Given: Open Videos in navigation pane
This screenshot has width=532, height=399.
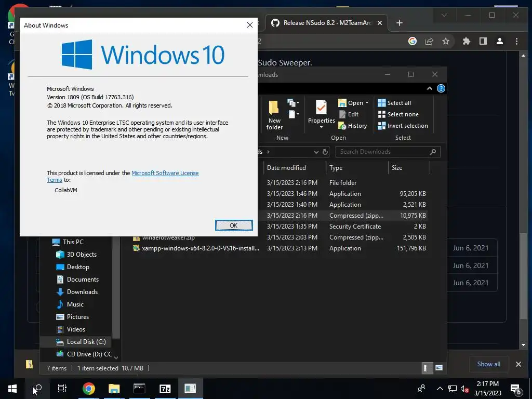Looking at the screenshot, I should [x=71, y=329].
